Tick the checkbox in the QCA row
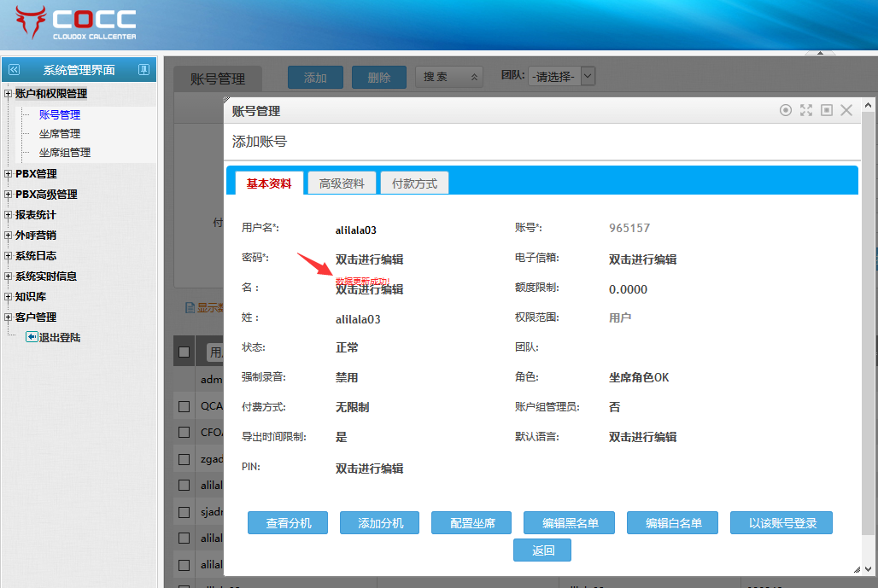 (x=184, y=407)
